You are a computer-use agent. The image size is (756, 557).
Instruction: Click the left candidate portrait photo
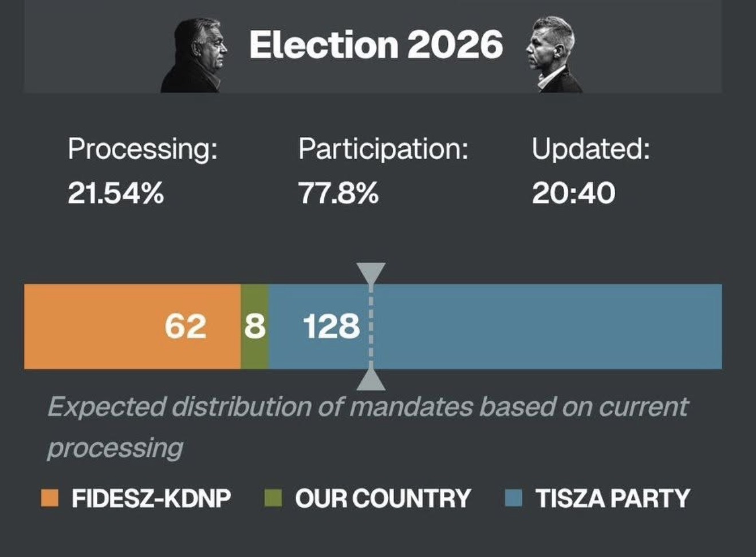click(x=196, y=56)
